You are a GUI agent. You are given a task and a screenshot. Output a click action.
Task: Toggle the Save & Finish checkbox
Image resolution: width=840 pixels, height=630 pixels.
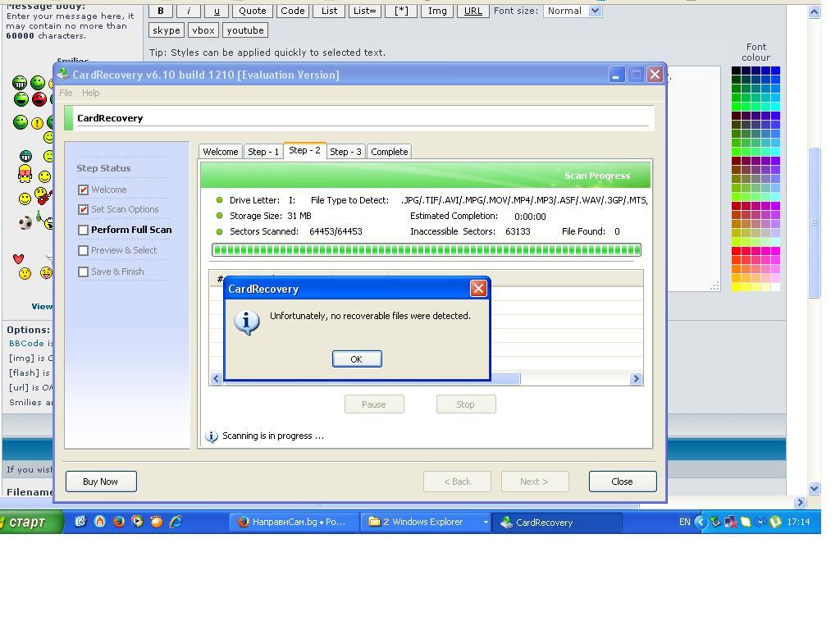(x=83, y=272)
